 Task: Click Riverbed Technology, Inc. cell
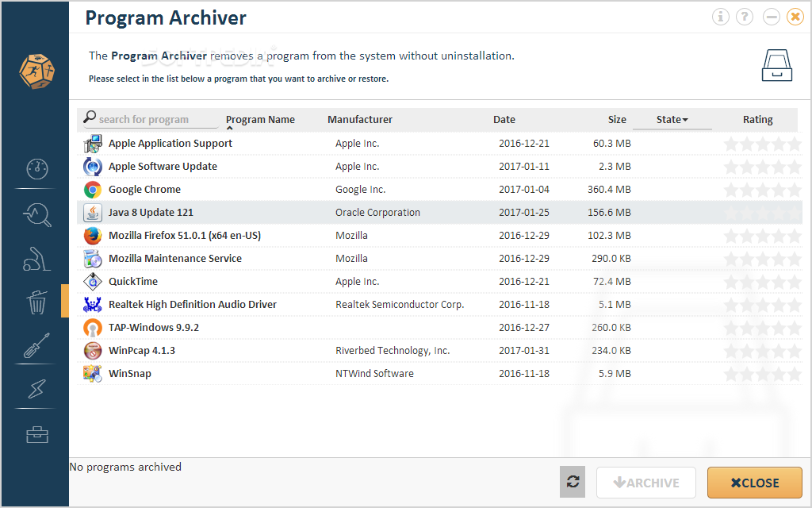[x=393, y=350]
